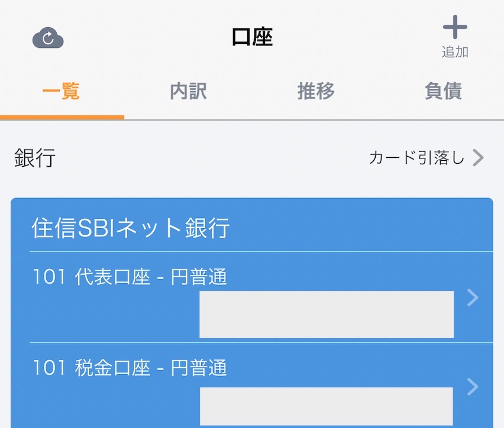Expand the 代表口座 row chevron arrow

472,298
